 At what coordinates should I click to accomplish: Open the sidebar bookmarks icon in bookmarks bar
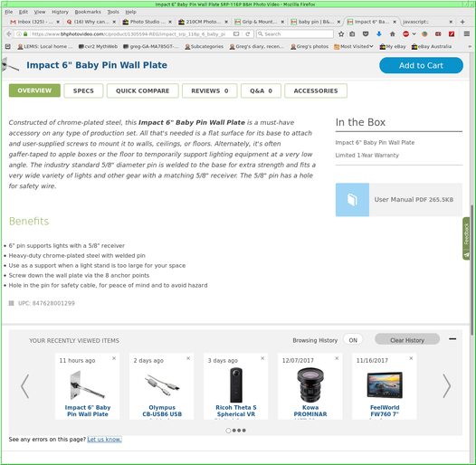pos(8,46)
